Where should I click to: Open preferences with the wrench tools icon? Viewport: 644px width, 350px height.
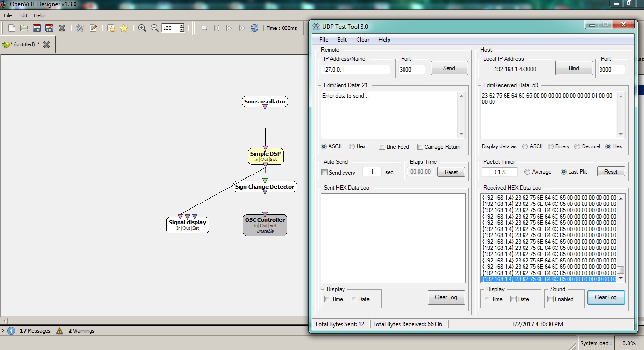80,28
